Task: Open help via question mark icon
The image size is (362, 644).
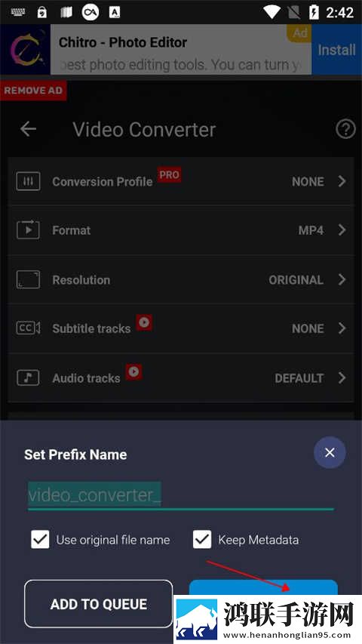Action: (x=345, y=130)
